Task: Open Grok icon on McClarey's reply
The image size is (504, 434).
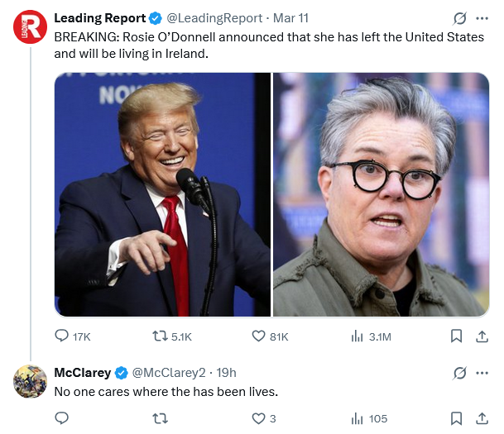Action: click(x=459, y=372)
